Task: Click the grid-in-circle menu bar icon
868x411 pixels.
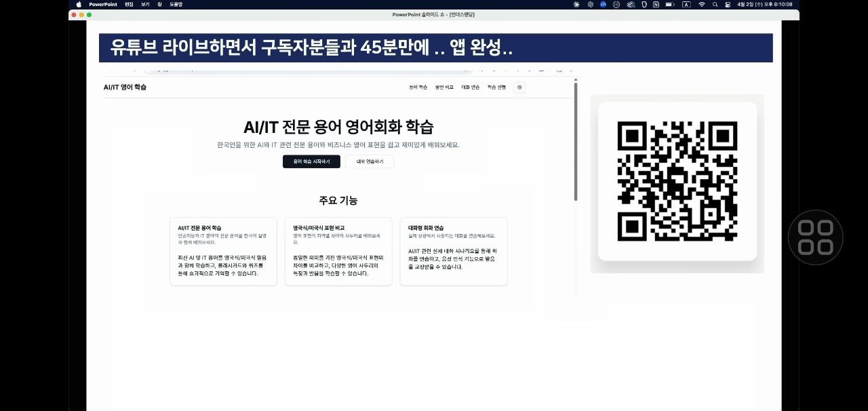Action: click(616, 4)
